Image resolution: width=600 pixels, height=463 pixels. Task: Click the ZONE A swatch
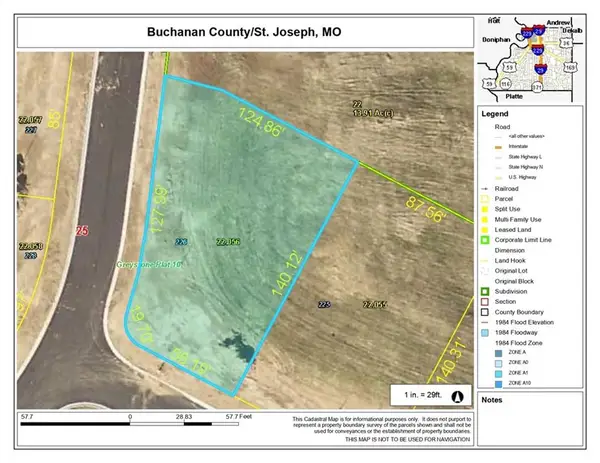498,353
